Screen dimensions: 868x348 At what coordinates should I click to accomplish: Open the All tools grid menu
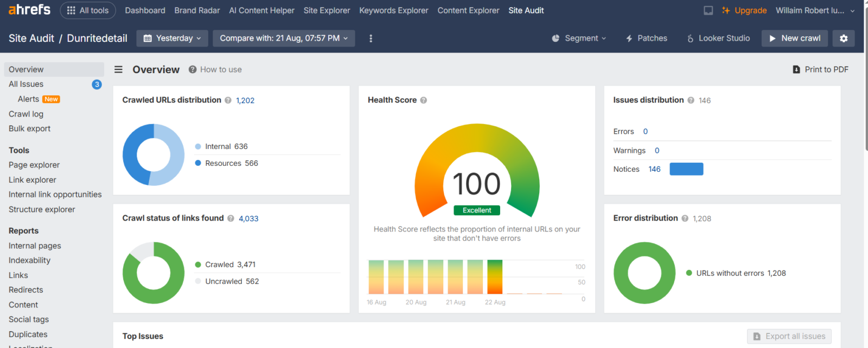[87, 10]
